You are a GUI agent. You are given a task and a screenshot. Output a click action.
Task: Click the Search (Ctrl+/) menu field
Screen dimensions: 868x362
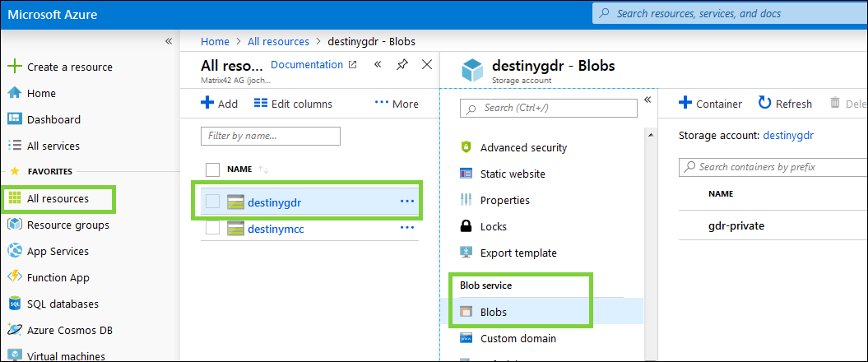coord(549,108)
